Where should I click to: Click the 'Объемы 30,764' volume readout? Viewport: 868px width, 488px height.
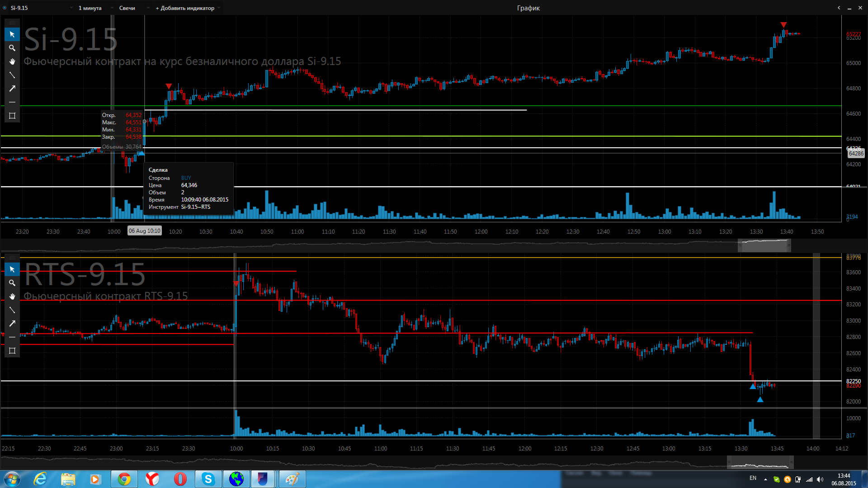pyautogui.click(x=122, y=147)
